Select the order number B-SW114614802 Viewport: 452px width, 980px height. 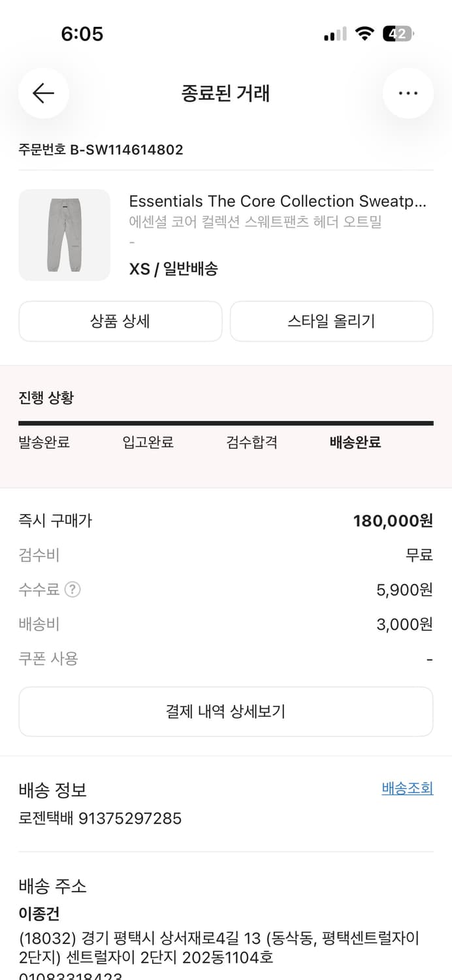(101, 150)
